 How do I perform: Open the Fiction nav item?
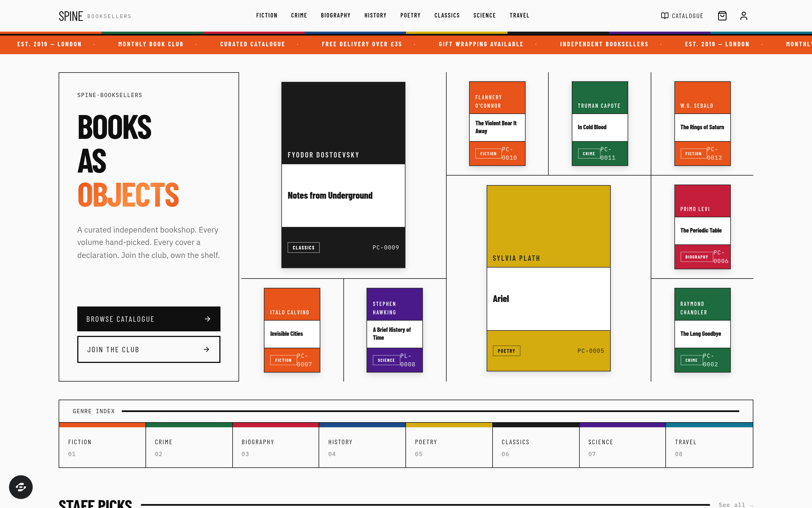[267, 16]
